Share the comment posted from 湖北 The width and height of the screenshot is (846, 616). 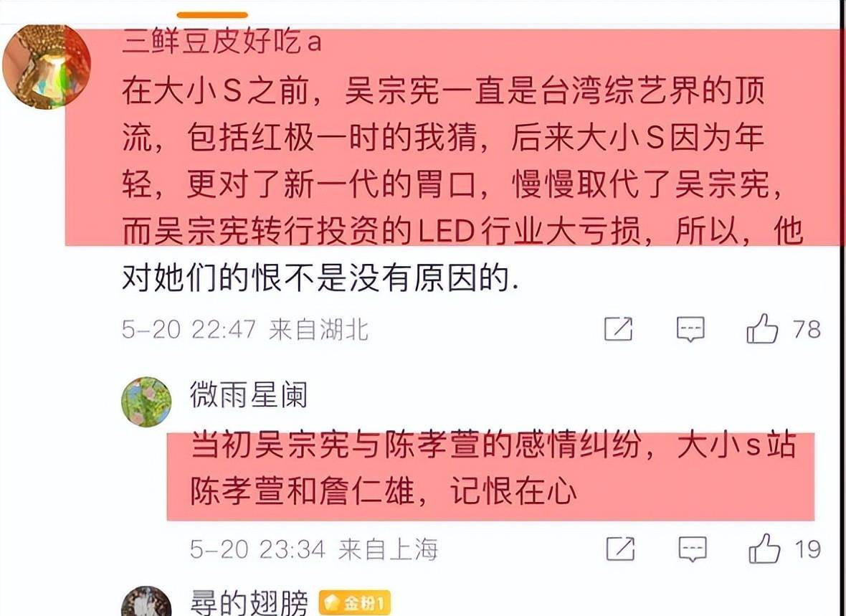pos(618,328)
